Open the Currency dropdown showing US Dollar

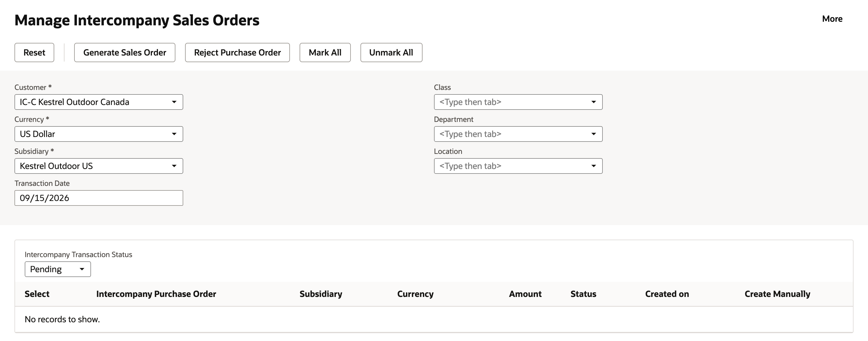pos(99,134)
